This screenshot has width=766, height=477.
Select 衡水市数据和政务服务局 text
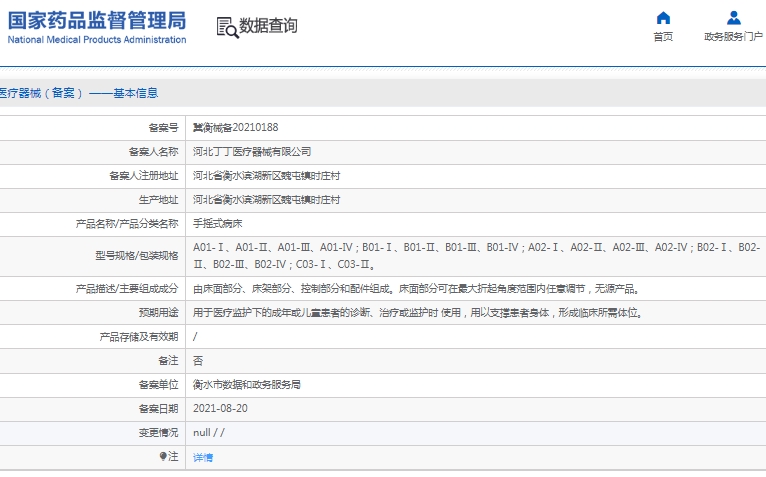pos(247,385)
